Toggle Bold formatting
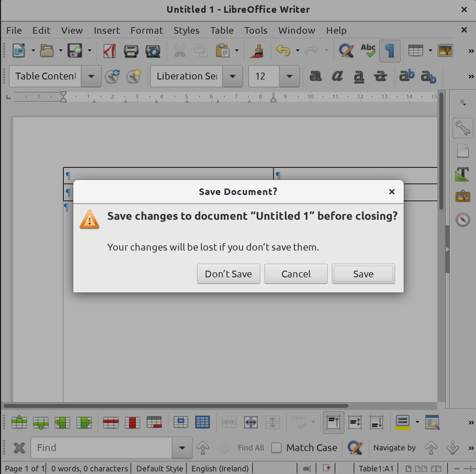This screenshot has width=476, height=474. click(x=316, y=76)
